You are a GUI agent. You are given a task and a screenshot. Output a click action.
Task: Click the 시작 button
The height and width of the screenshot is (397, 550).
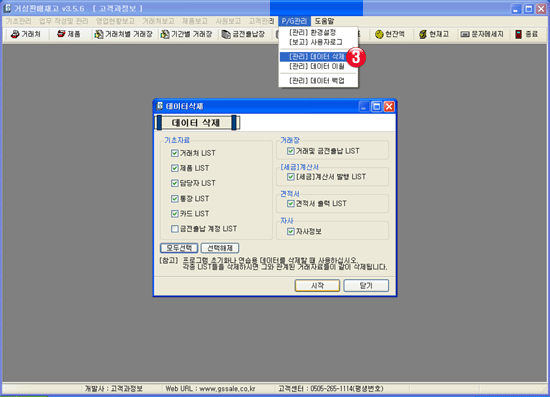coord(317,286)
